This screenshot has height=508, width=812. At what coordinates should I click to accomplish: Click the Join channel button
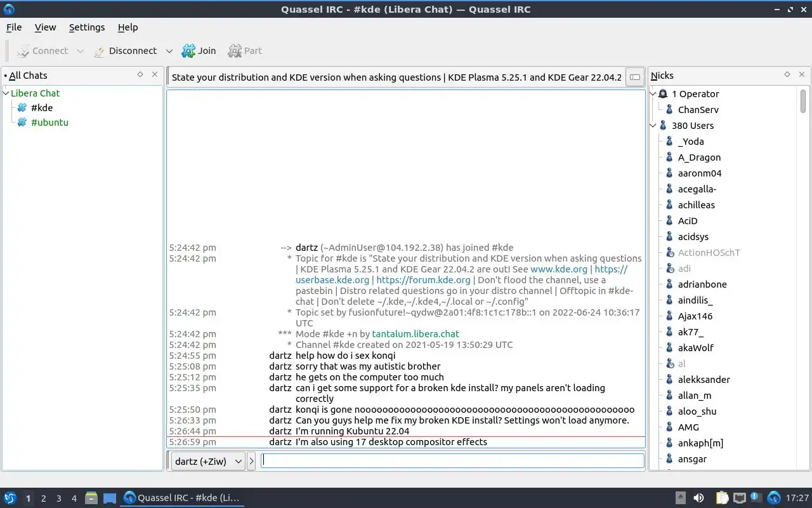[199, 51]
